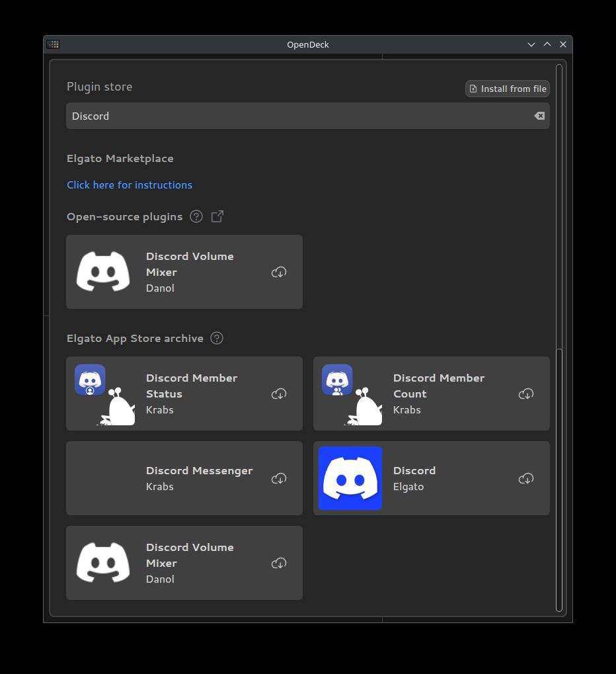
Task: Download the Discord Member Count plugin
Action: 526,394
